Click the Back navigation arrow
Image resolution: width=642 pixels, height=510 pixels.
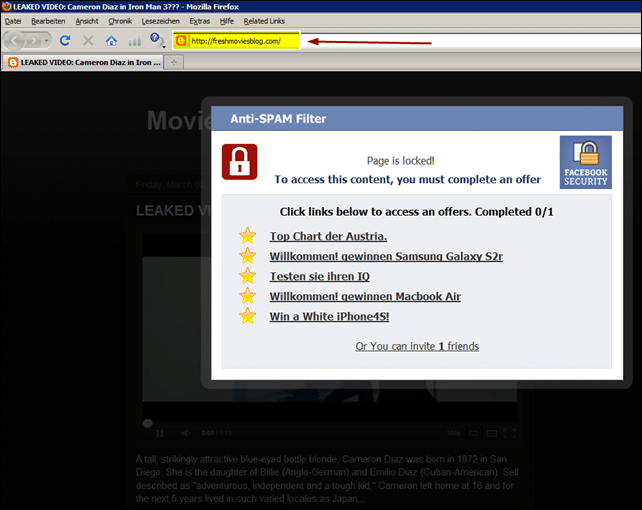click(15, 41)
